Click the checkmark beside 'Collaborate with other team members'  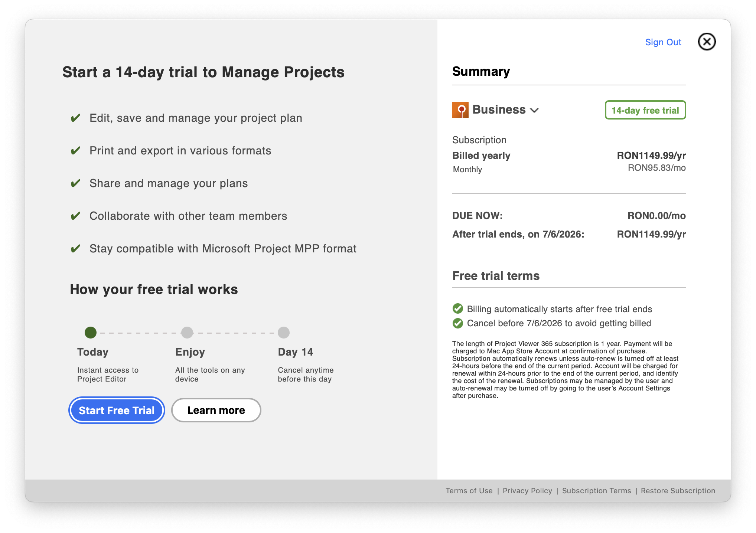(x=76, y=216)
